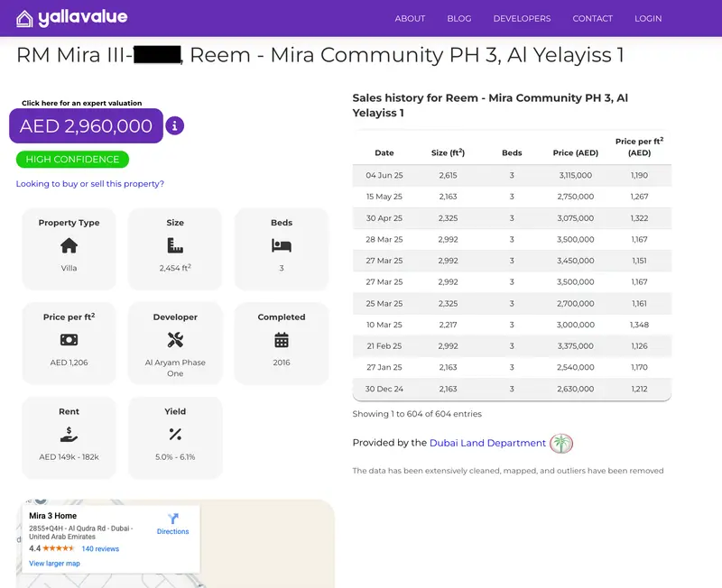Click the Rent hand-with-dollar icon

(69, 435)
